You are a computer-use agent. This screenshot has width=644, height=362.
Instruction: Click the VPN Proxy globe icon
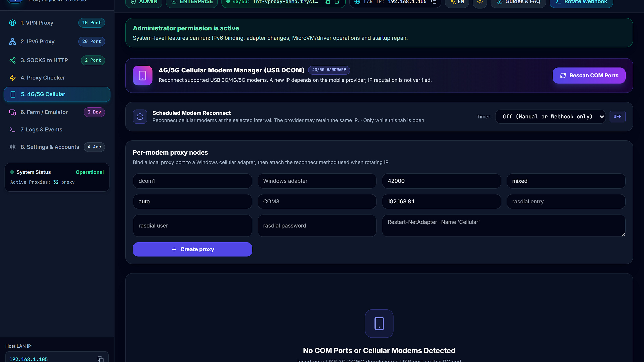click(12, 23)
